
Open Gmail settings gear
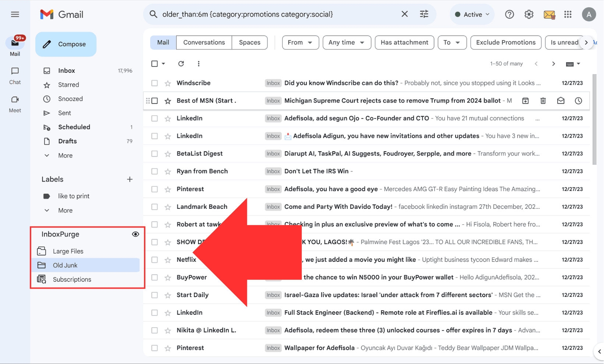click(529, 14)
